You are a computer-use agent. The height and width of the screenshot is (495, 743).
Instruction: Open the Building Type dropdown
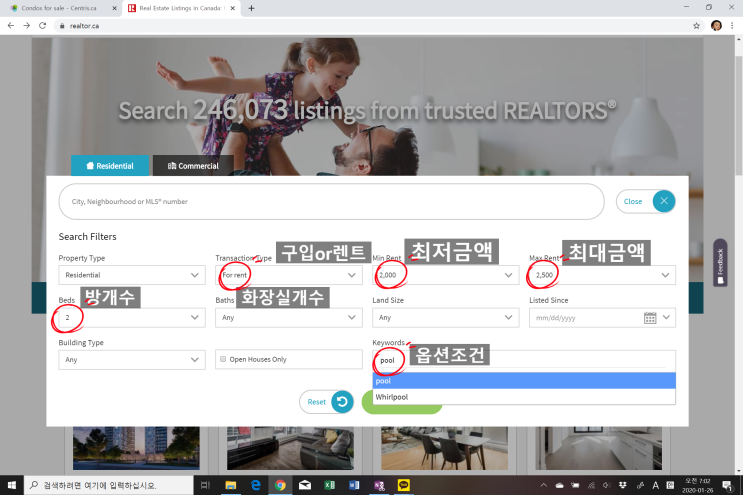(x=132, y=360)
